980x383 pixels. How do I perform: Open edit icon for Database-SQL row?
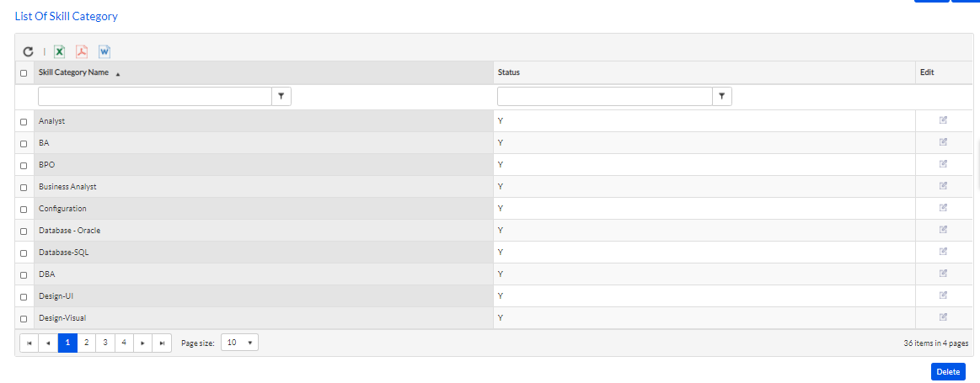pyautogui.click(x=943, y=252)
